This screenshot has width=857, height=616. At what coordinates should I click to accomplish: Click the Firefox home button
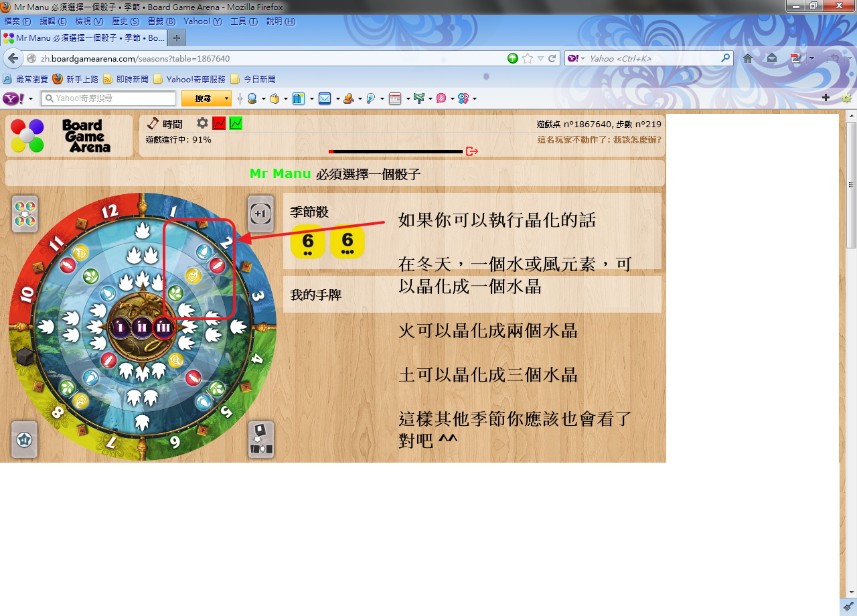coord(748,58)
